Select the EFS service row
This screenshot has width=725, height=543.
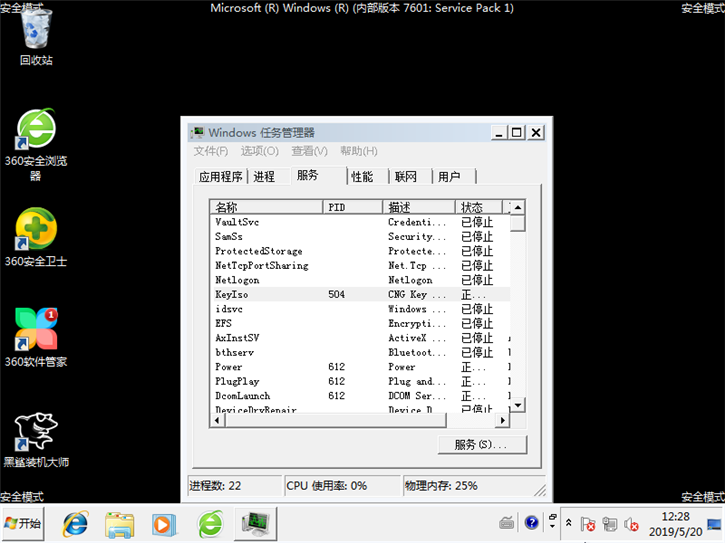[360, 323]
